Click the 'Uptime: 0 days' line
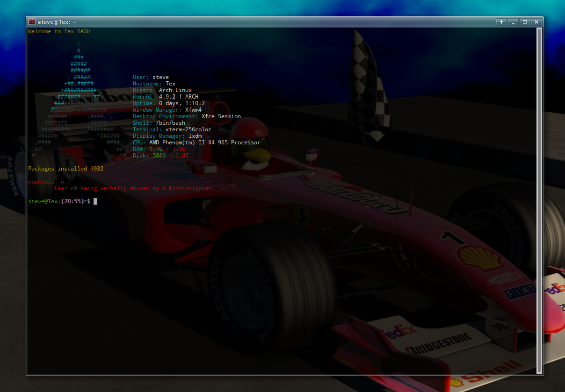 pos(169,103)
